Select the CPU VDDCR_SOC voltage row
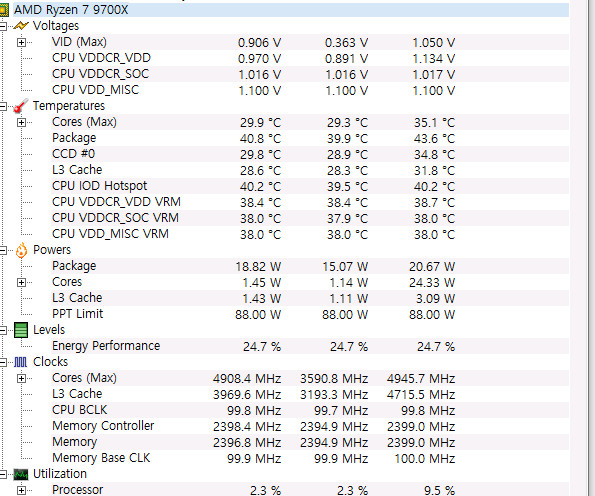Screen dimensions: 595x496 tap(310, 74)
